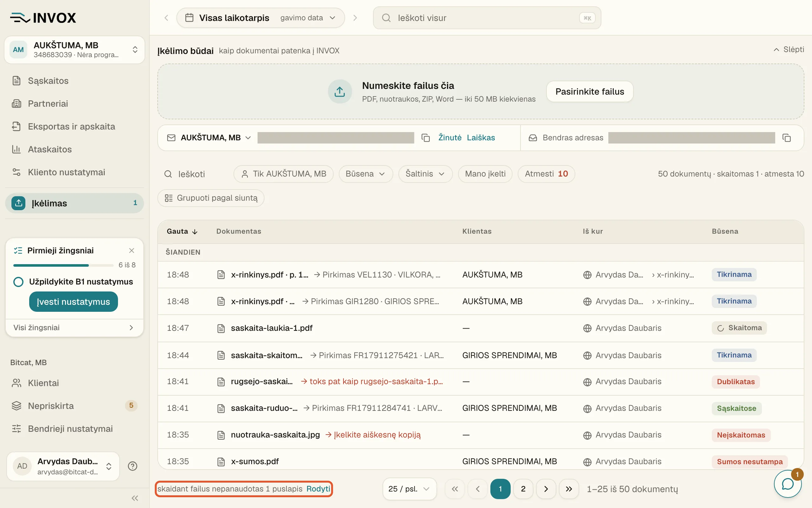812x508 pixels.
Task: Collapse upload methods with Slėpti
Action: (789, 50)
